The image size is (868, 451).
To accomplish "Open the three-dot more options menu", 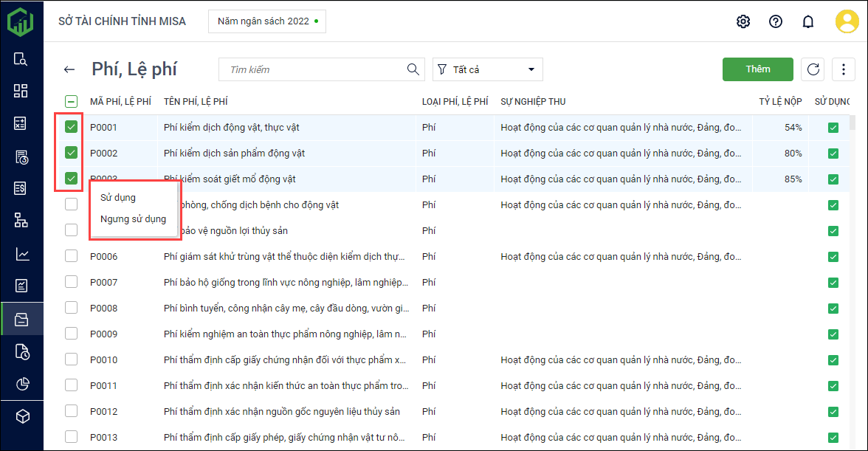I will click(x=844, y=69).
